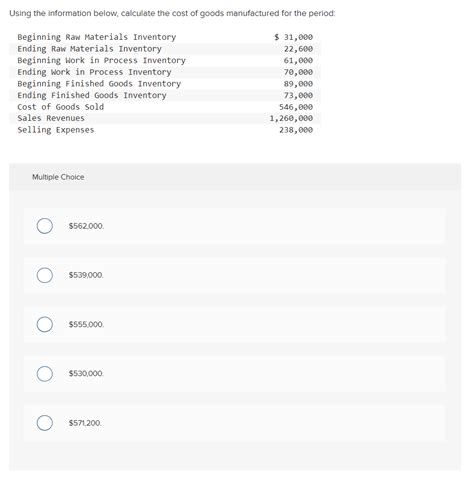Click the Sales Revenues row label
474x493 pixels.
click(51, 118)
